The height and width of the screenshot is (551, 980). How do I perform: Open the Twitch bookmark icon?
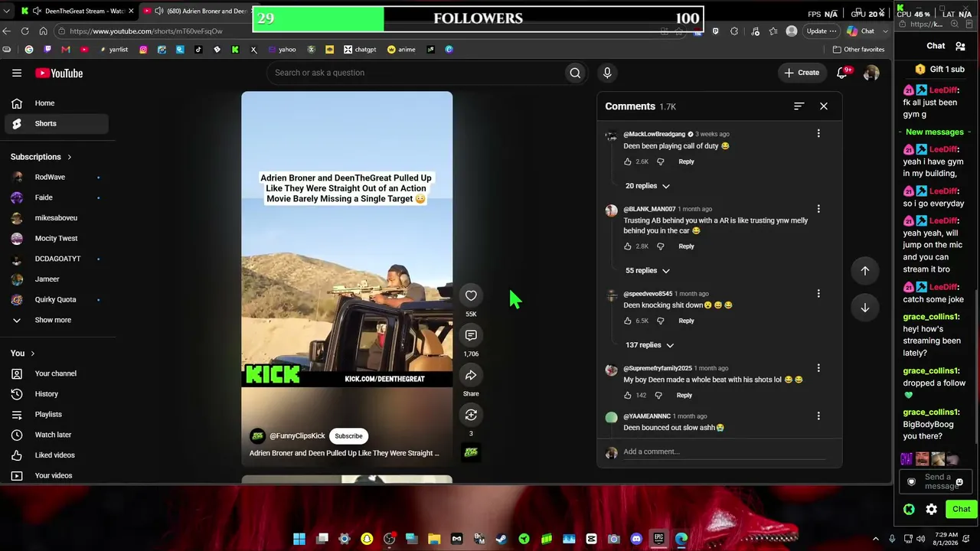[x=47, y=50]
